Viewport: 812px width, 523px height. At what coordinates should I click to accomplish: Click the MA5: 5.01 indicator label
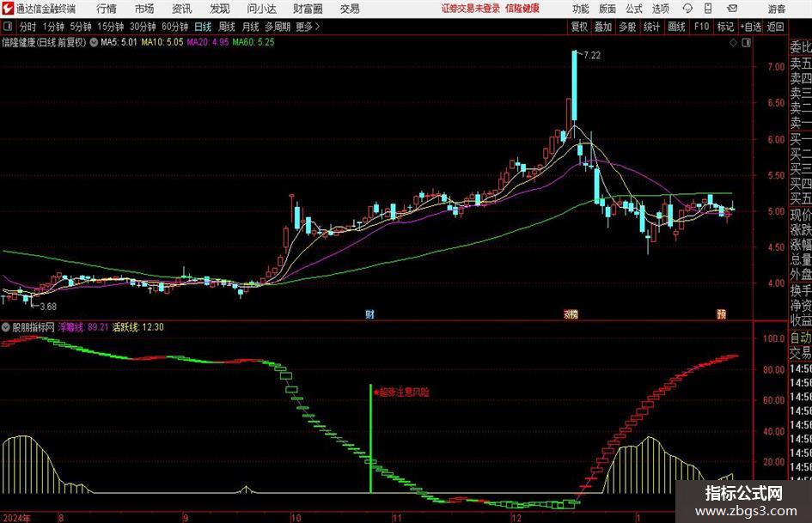pyautogui.click(x=119, y=42)
